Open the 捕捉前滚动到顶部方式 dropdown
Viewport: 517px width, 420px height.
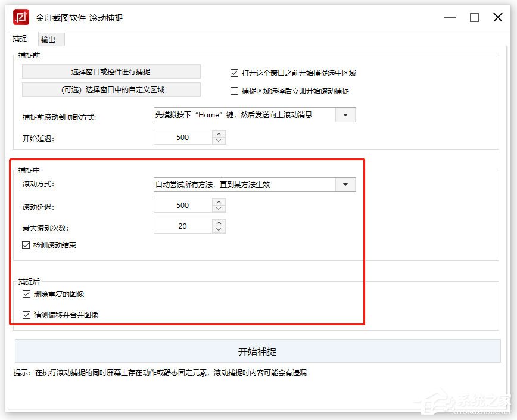tap(345, 114)
